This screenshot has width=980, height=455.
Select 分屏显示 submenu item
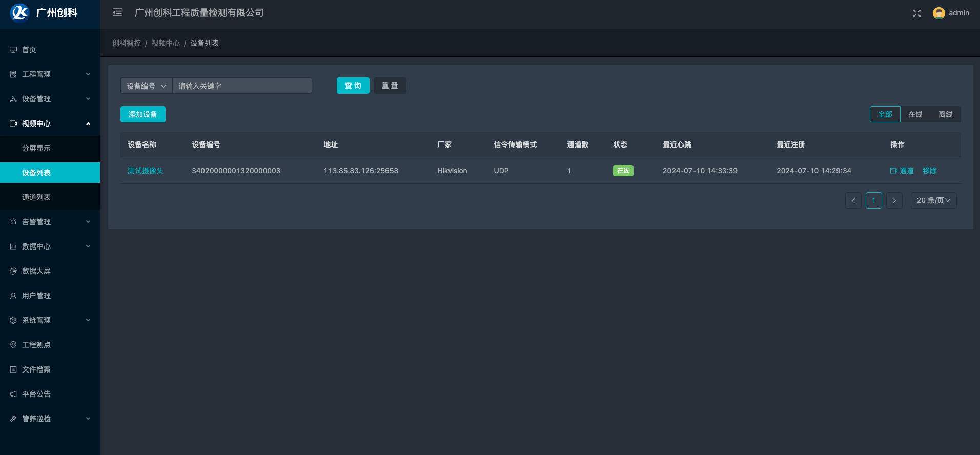36,148
